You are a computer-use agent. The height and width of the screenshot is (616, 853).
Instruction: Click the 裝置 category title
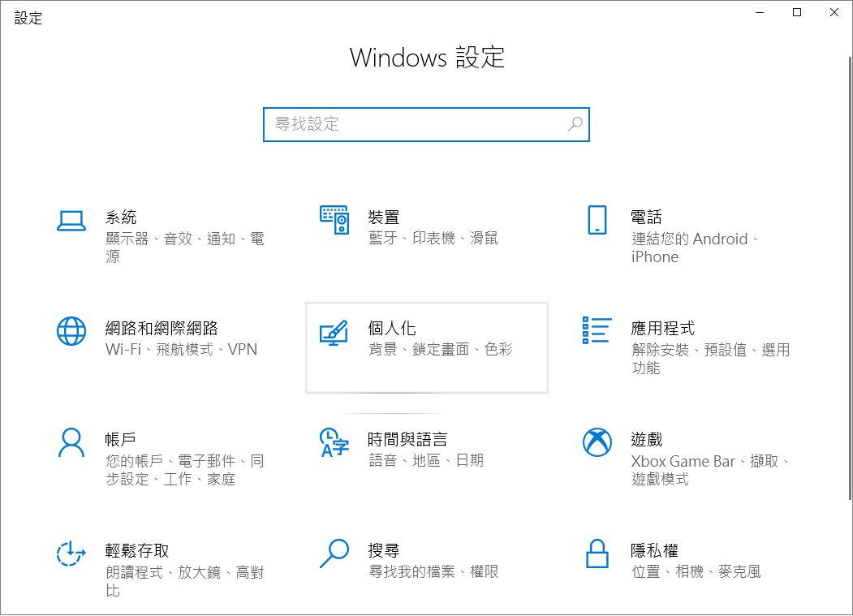click(x=384, y=218)
